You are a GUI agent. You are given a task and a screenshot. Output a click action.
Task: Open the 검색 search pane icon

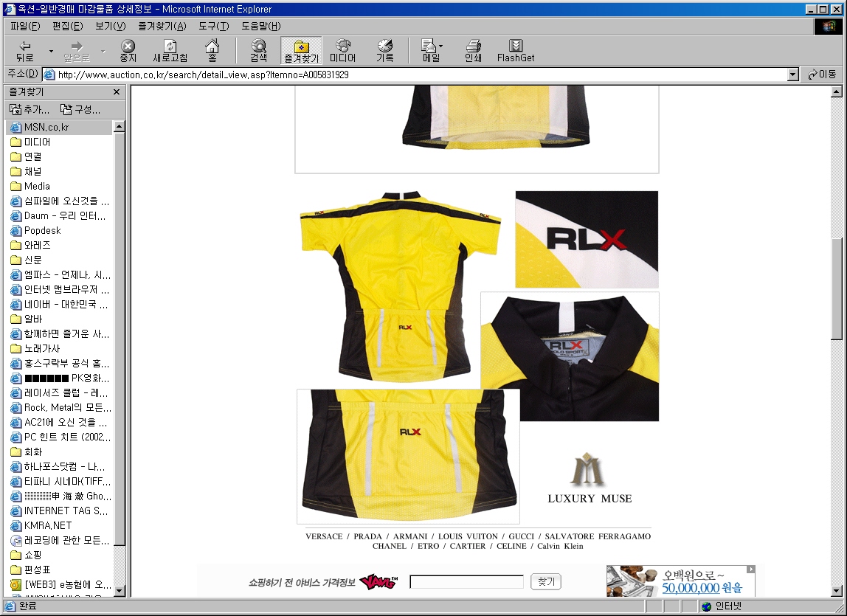[x=259, y=52]
